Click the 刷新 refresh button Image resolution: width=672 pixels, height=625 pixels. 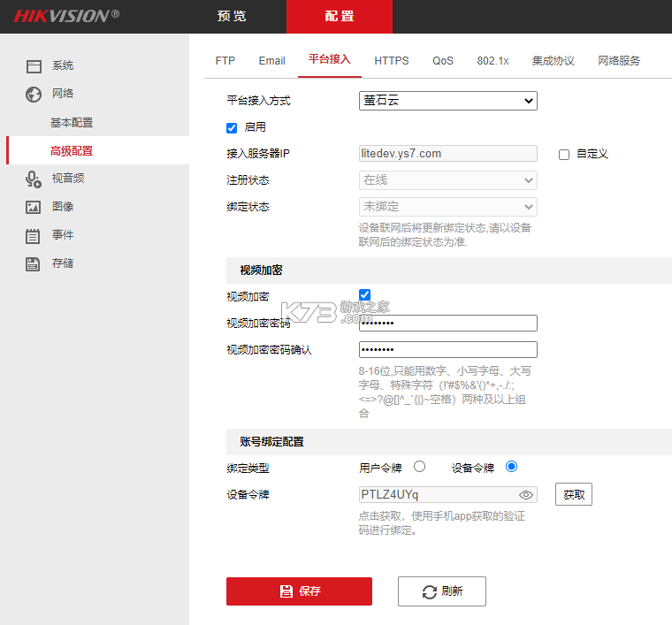click(x=442, y=591)
